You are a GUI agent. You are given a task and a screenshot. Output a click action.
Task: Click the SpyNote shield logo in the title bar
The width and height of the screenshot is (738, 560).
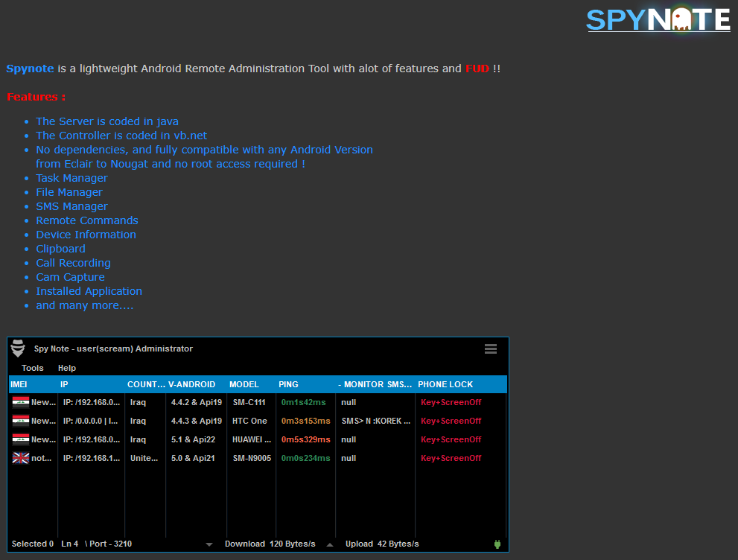click(18, 348)
